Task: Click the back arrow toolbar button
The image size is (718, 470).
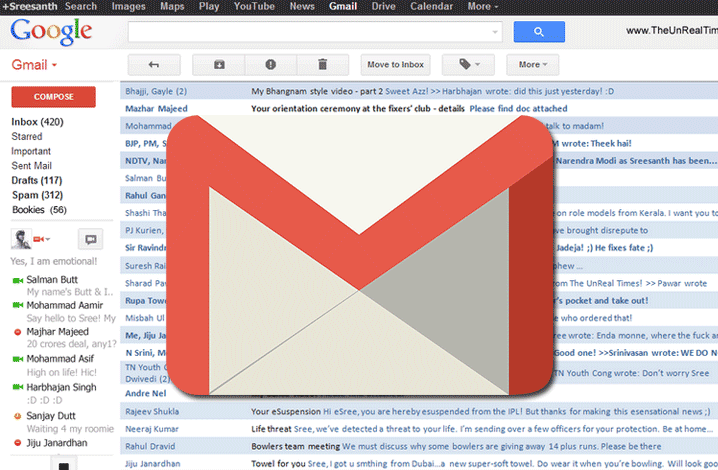Action: 154,65
